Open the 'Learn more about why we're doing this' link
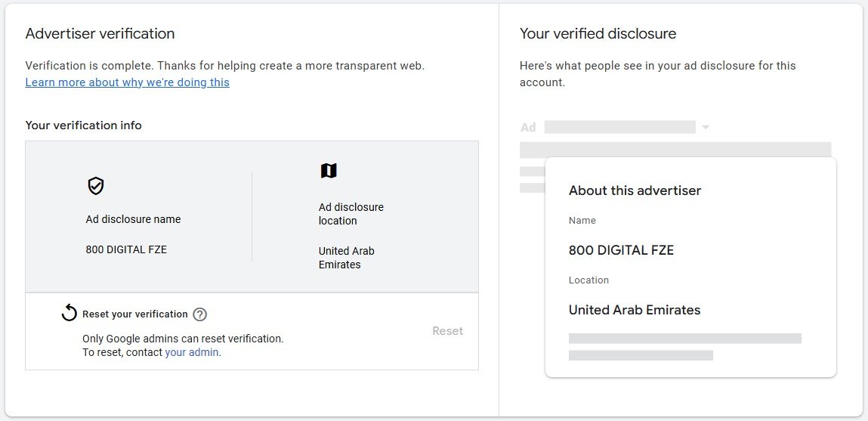The height and width of the screenshot is (421, 868). (x=128, y=82)
